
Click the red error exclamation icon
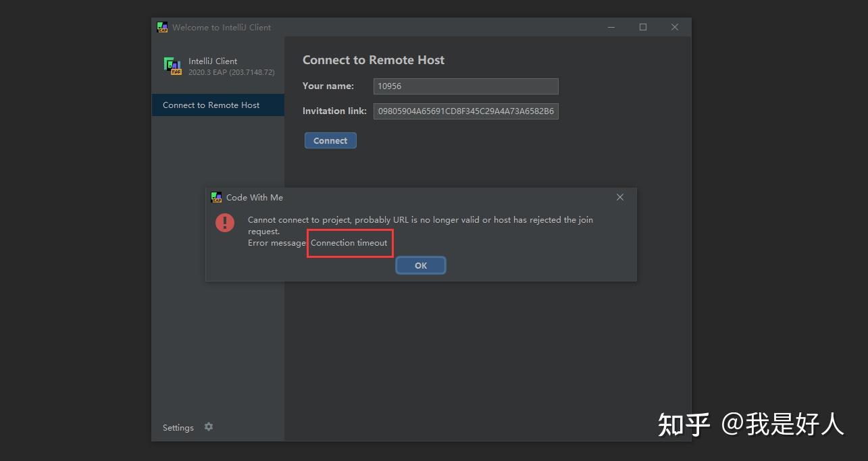[225, 222]
